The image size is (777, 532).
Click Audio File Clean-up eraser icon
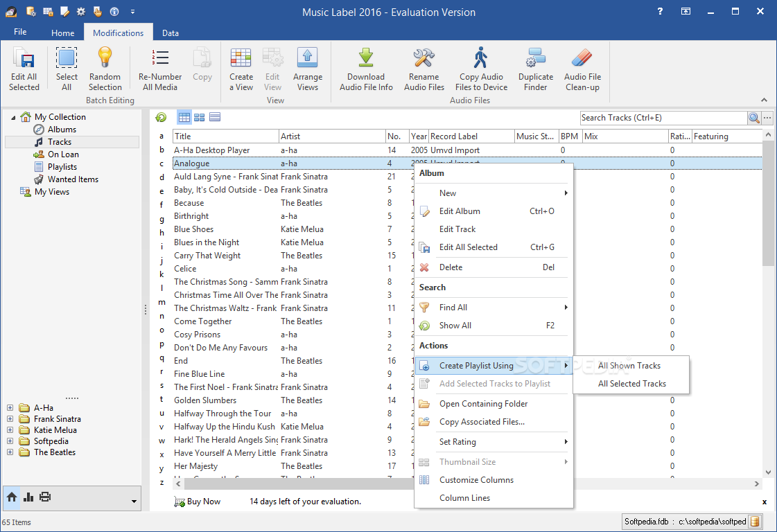click(582, 57)
